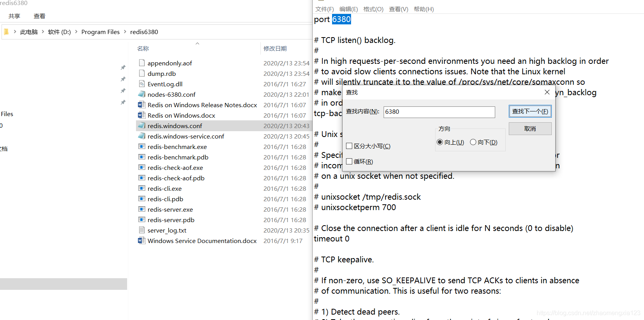This screenshot has height=320, width=644.
Task: Click the redis-cli.pdb icon
Action: (x=142, y=199)
